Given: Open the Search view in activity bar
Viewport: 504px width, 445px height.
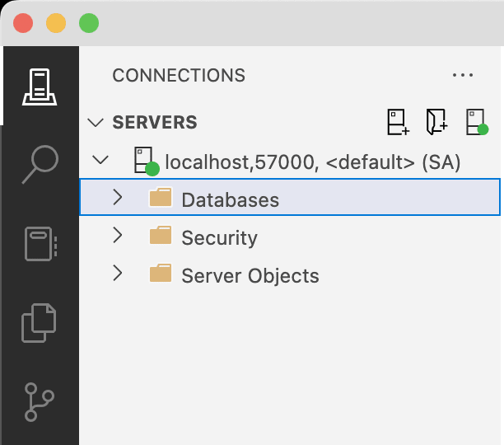Looking at the screenshot, I should tap(40, 164).
